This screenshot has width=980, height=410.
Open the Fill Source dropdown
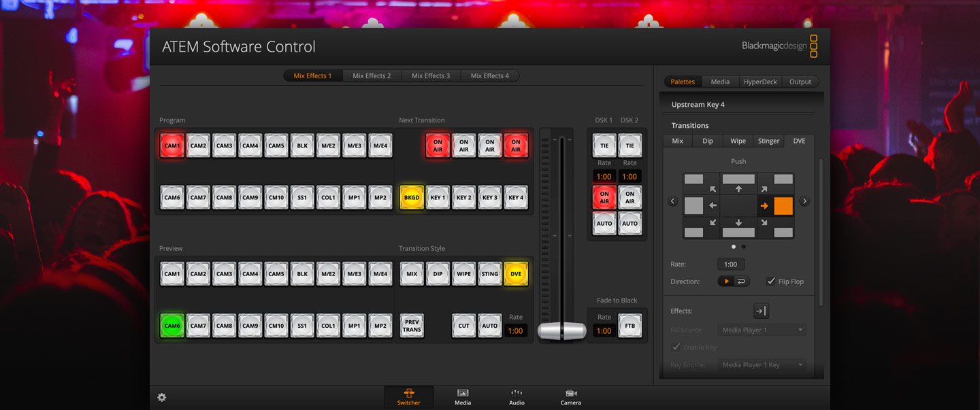(762, 329)
